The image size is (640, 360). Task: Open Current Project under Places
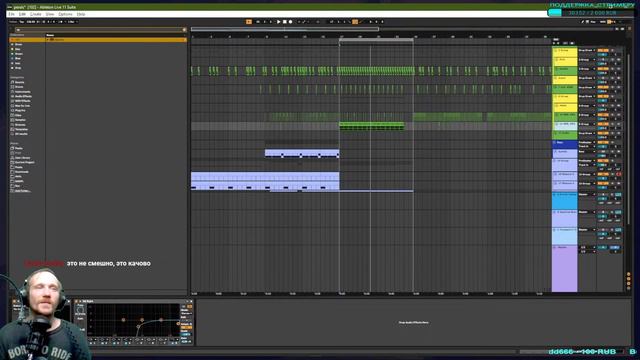tap(23, 162)
